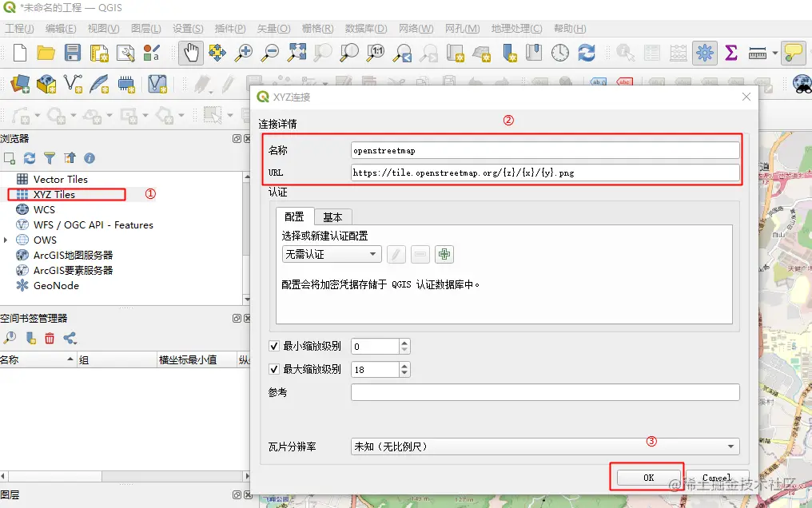The width and height of the screenshot is (812, 508).
Task: Toggle the 最大缩放级别 checkbox
Action: click(274, 369)
